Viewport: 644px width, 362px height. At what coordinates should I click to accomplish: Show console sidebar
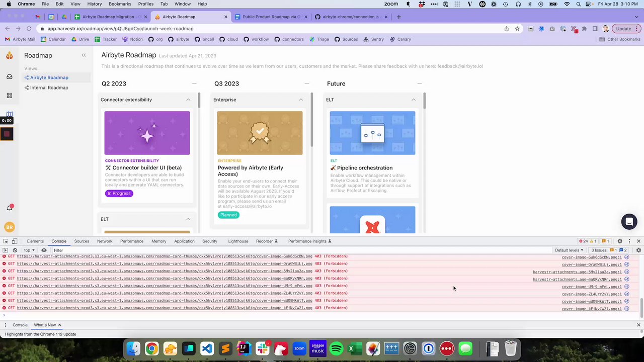tap(6, 250)
